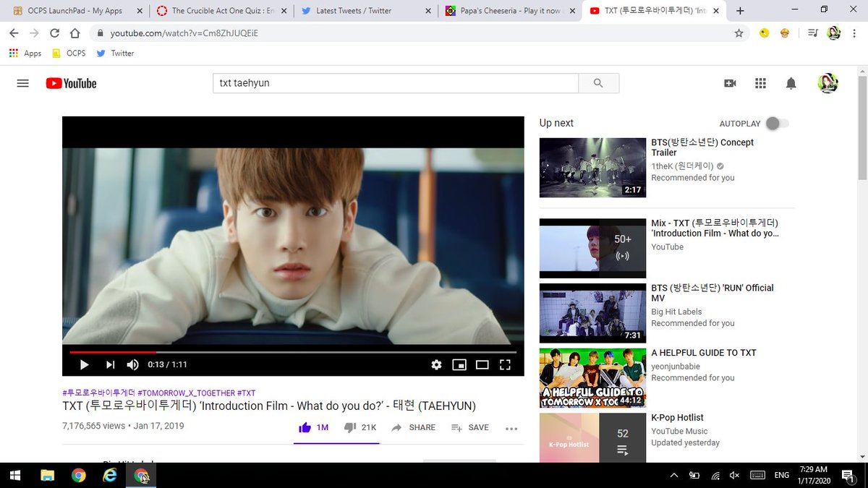Viewport: 868px width, 488px height.
Task: Open the Apps bookmarks shortcut
Action: [x=25, y=53]
